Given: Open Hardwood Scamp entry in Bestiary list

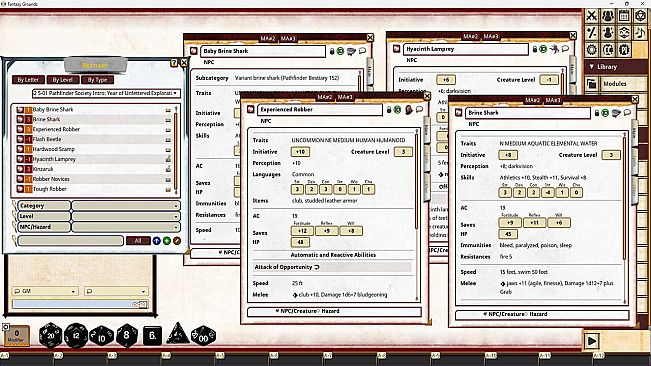Looking at the screenshot, I should click(54, 149).
